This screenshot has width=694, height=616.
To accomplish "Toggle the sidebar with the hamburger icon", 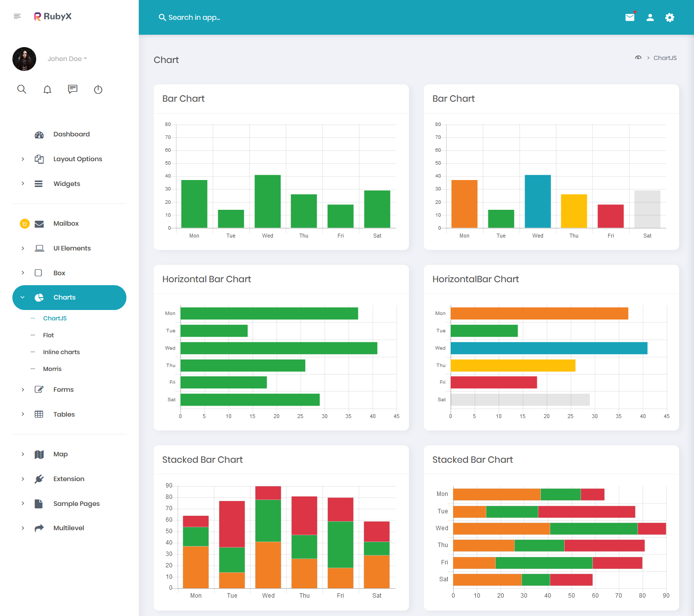I will click(x=17, y=16).
